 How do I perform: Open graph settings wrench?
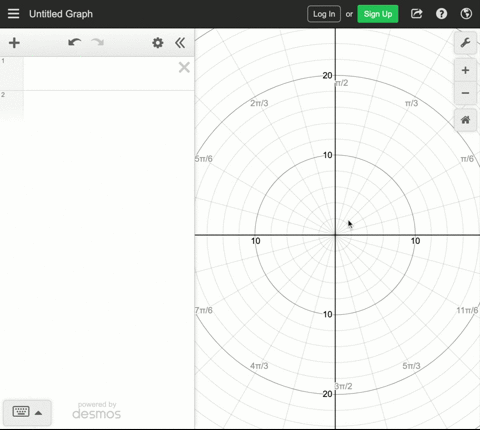pyautogui.click(x=465, y=43)
